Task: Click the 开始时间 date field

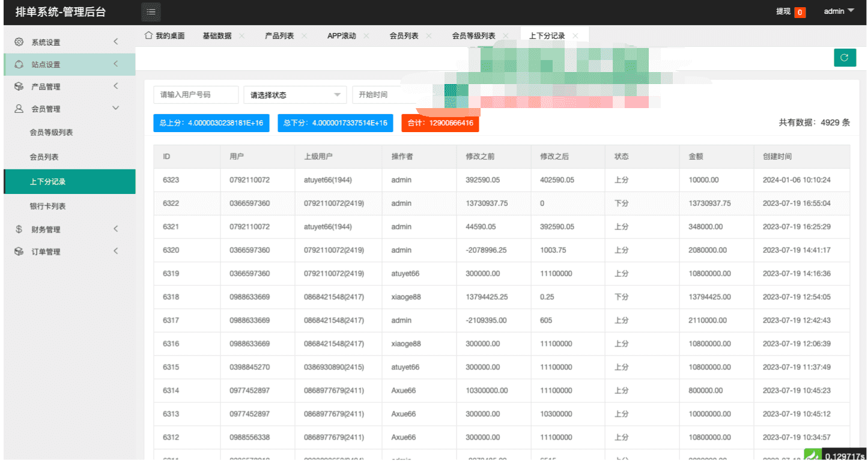Action: (390, 95)
